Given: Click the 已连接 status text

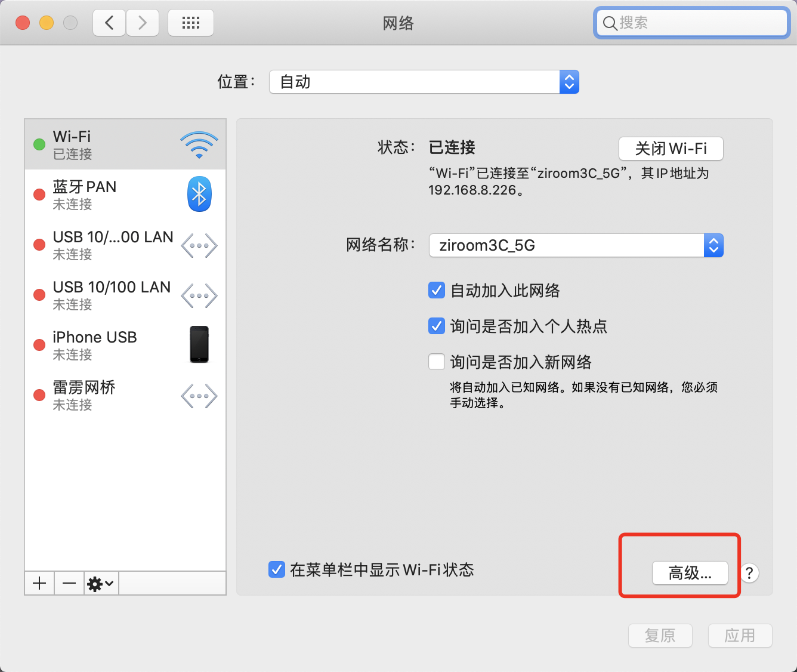Looking at the screenshot, I should [452, 147].
